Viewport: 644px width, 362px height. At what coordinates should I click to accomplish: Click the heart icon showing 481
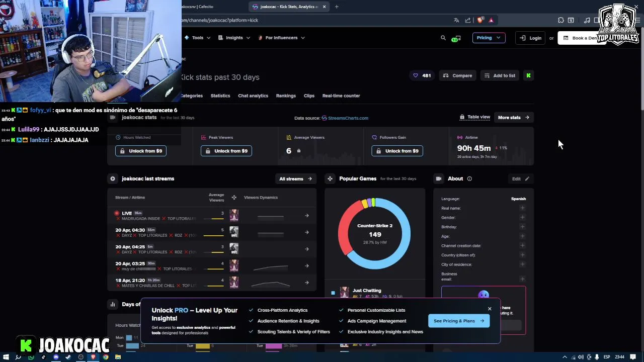(422, 75)
